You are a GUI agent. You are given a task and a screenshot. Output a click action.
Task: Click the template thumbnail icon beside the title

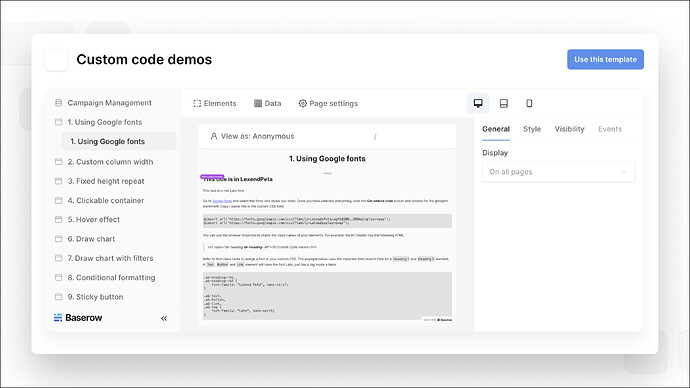56,59
